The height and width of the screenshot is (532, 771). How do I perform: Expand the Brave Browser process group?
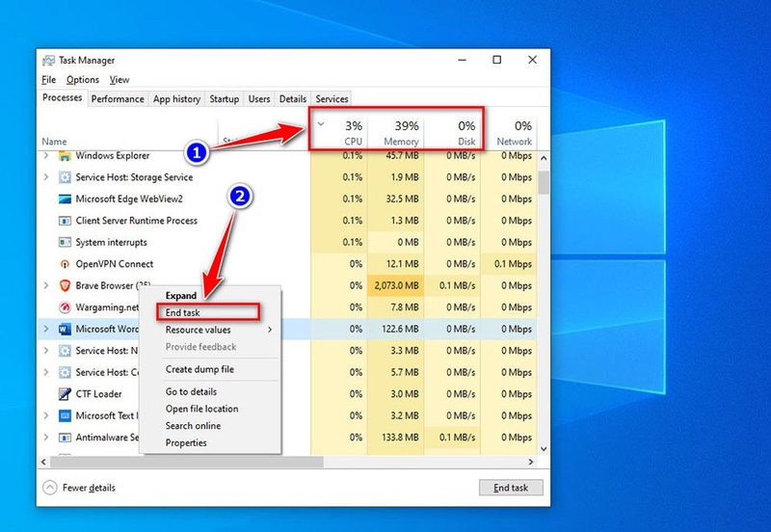coord(46,286)
